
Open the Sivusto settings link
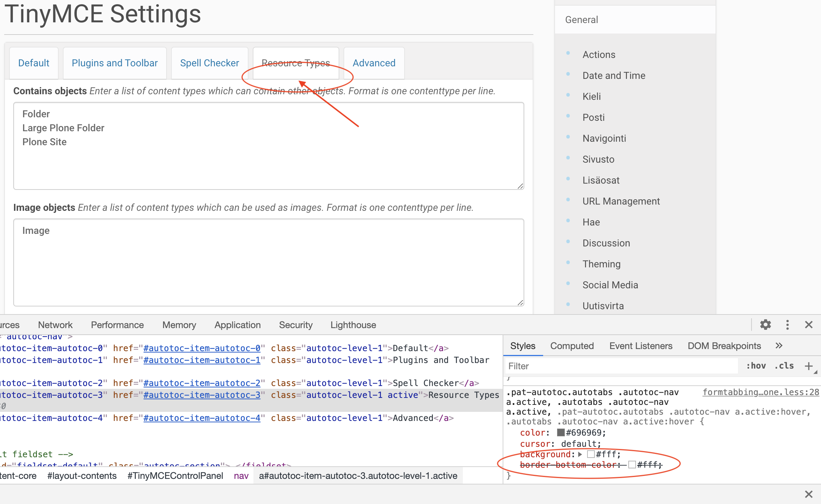[x=598, y=159]
